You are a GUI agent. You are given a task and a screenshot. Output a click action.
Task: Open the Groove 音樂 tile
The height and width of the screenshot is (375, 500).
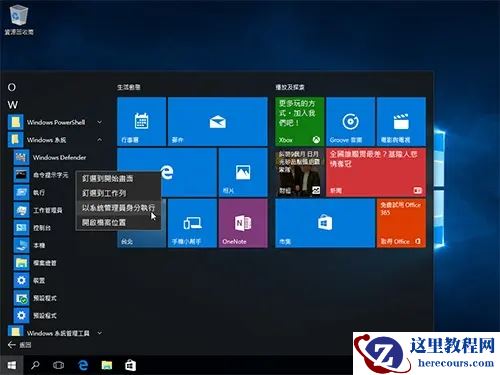350,122
